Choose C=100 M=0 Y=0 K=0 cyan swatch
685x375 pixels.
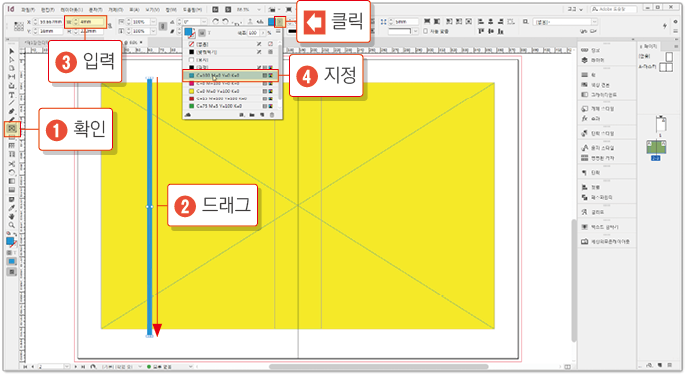click(x=230, y=75)
